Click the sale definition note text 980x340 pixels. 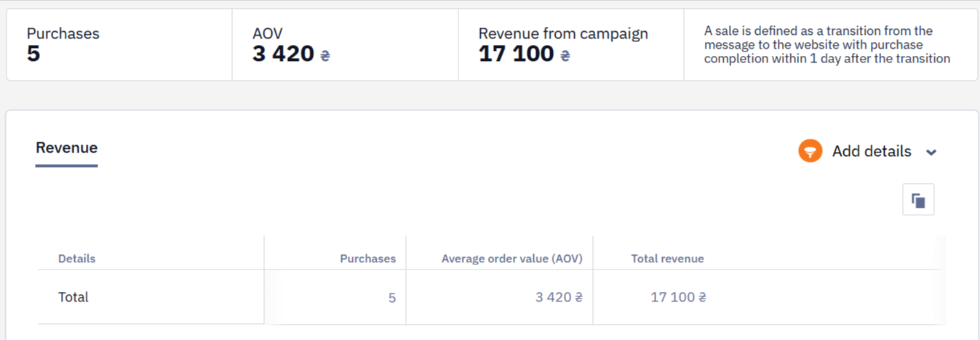(827, 45)
